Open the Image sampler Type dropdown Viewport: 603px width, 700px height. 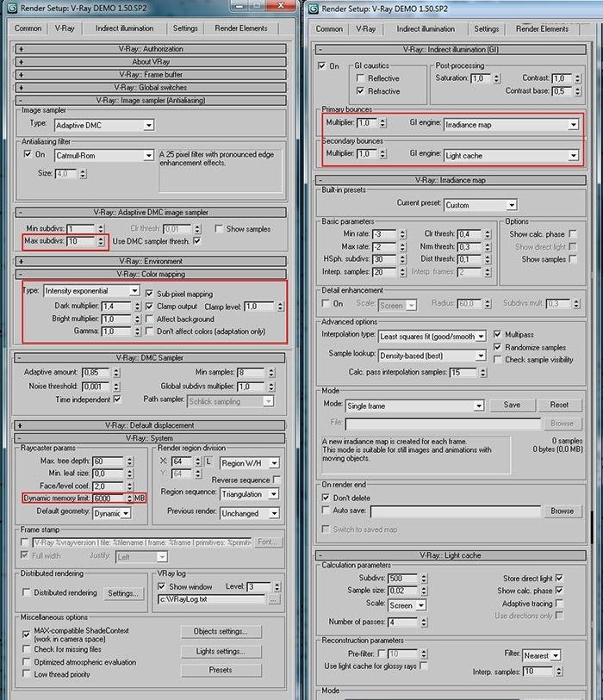click(x=104, y=126)
